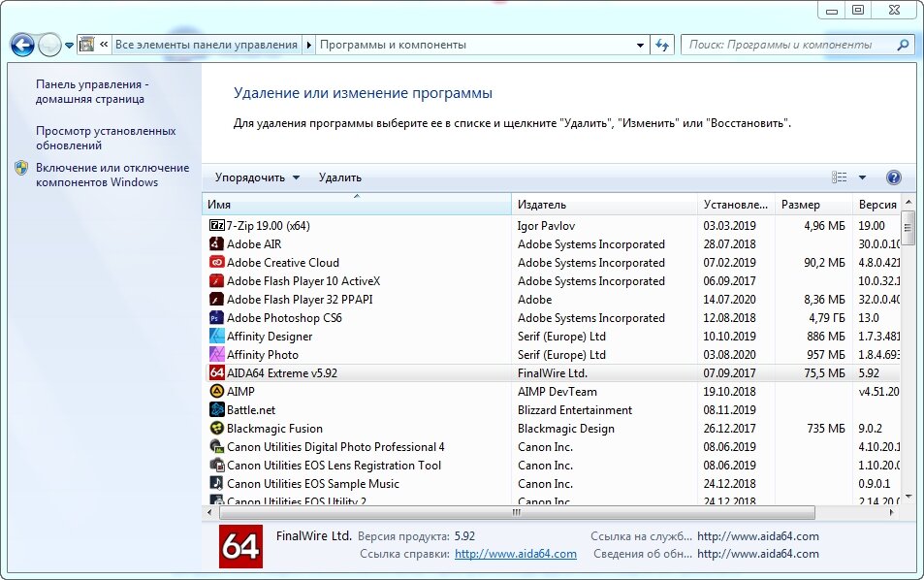The image size is (924, 580).
Task: Click the Adobe Creative Cloud icon
Action: pyautogui.click(x=217, y=262)
